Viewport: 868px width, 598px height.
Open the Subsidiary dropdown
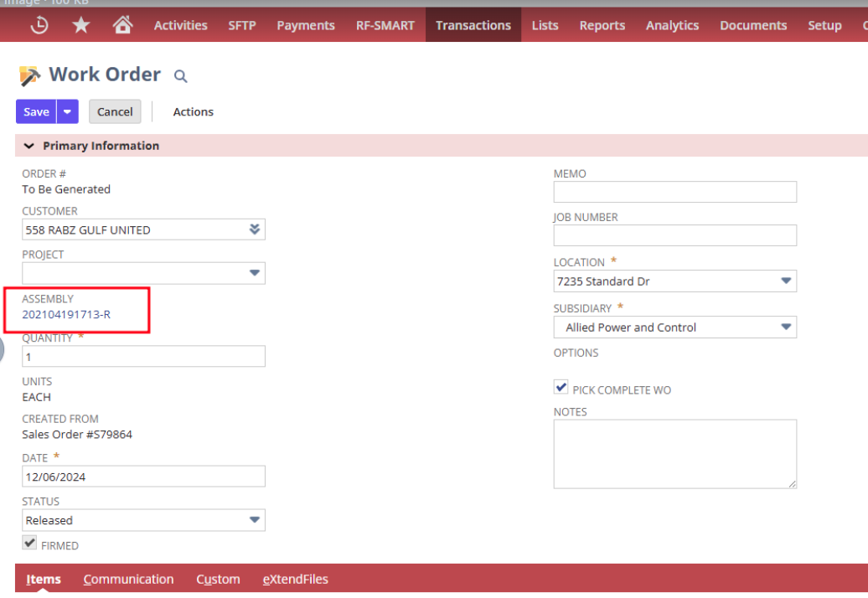point(786,327)
